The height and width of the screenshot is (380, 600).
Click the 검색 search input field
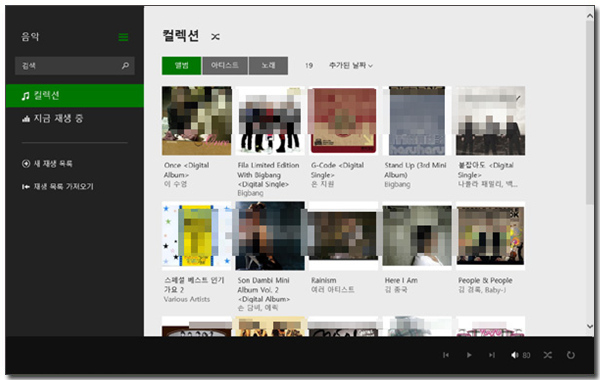75,66
